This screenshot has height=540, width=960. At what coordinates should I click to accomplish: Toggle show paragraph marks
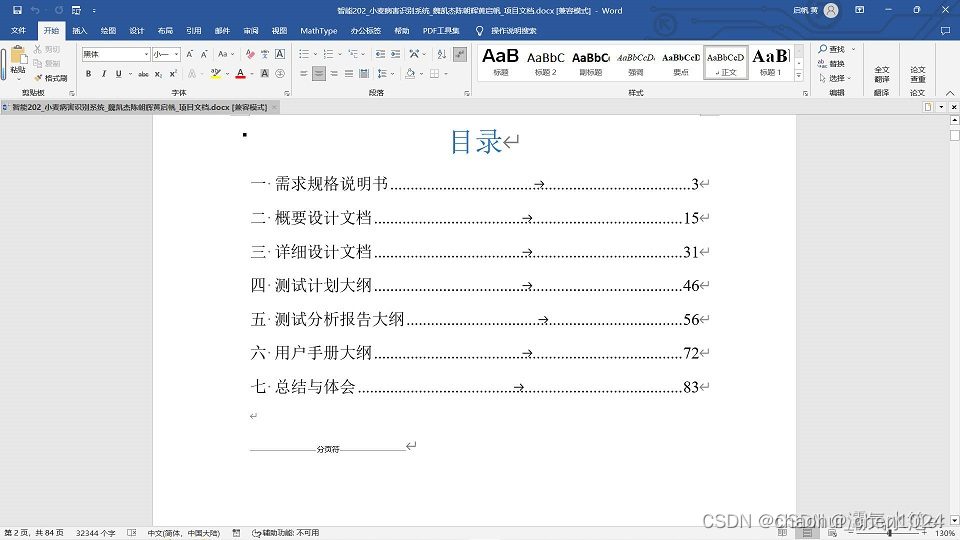point(460,54)
